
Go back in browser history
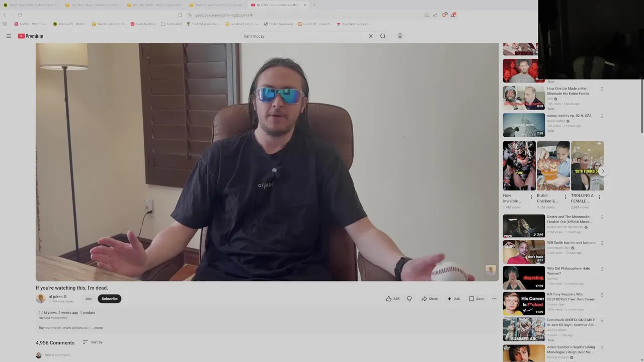5,15
